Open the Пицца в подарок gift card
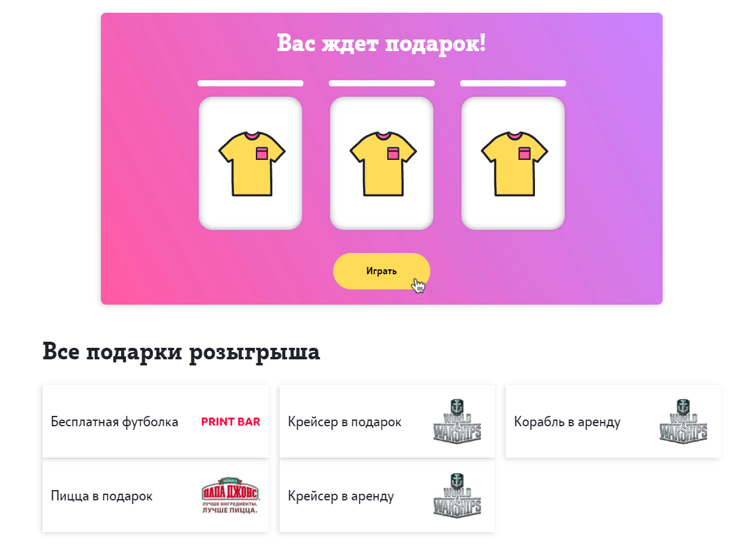Image resolution: width=752 pixels, height=560 pixels. point(156,496)
